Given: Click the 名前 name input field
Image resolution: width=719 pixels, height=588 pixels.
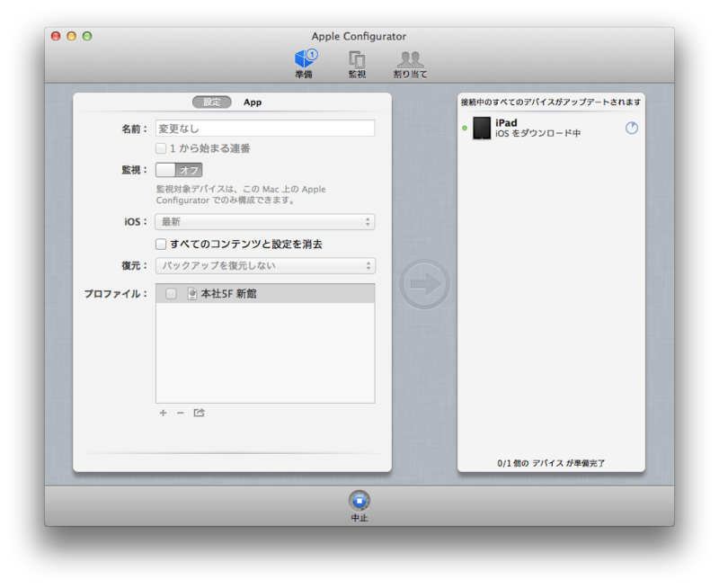Looking at the screenshot, I should (x=265, y=129).
